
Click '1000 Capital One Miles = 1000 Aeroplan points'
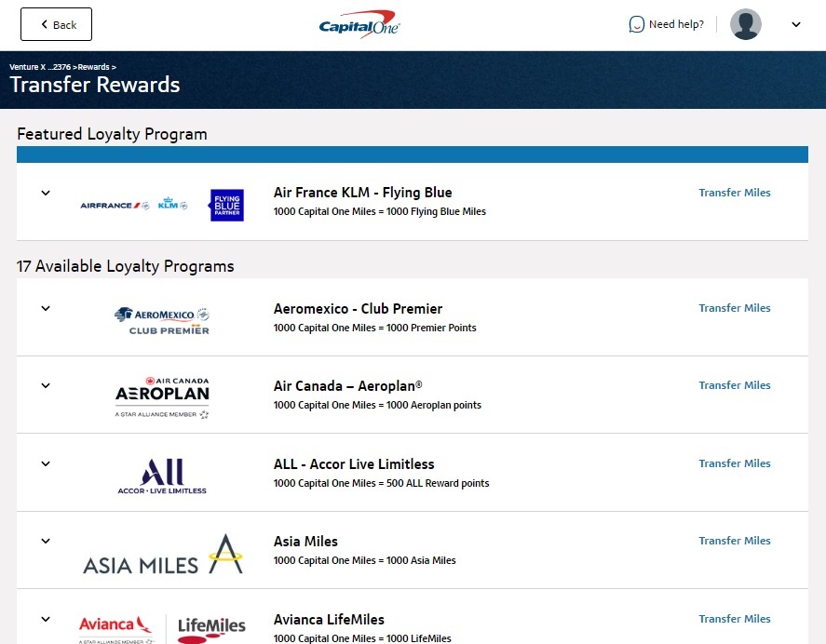click(377, 405)
